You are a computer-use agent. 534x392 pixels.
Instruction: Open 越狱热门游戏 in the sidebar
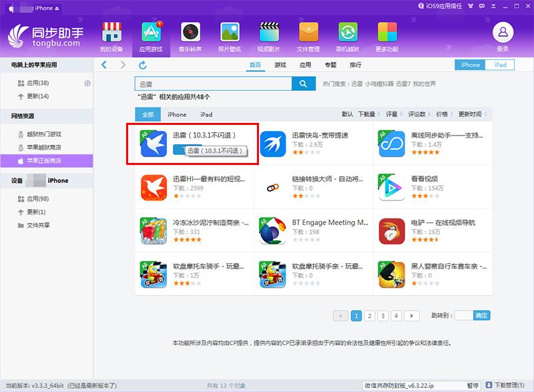click(x=44, y=134)
